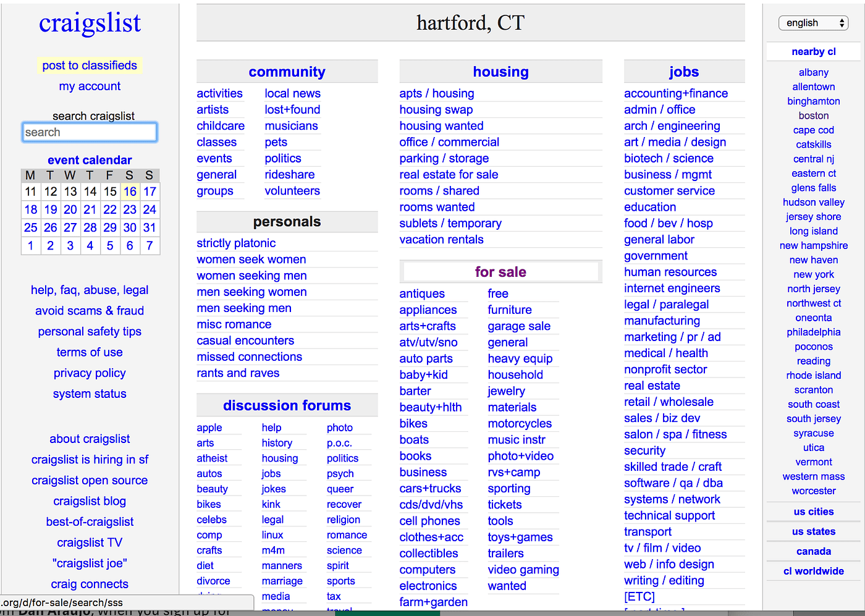
Task: Open help, faq, abuse, legal
Action: pyautogui.click(x=90, y=290)
